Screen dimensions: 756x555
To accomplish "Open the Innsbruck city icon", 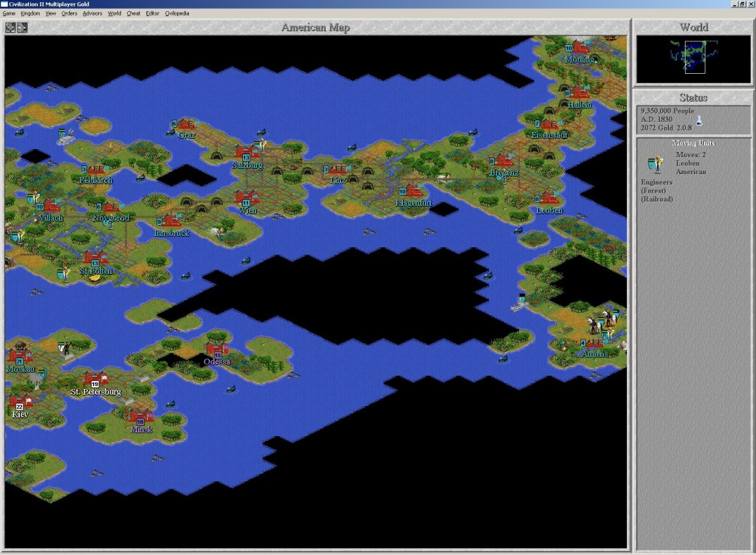I will [x=170, y=221].
